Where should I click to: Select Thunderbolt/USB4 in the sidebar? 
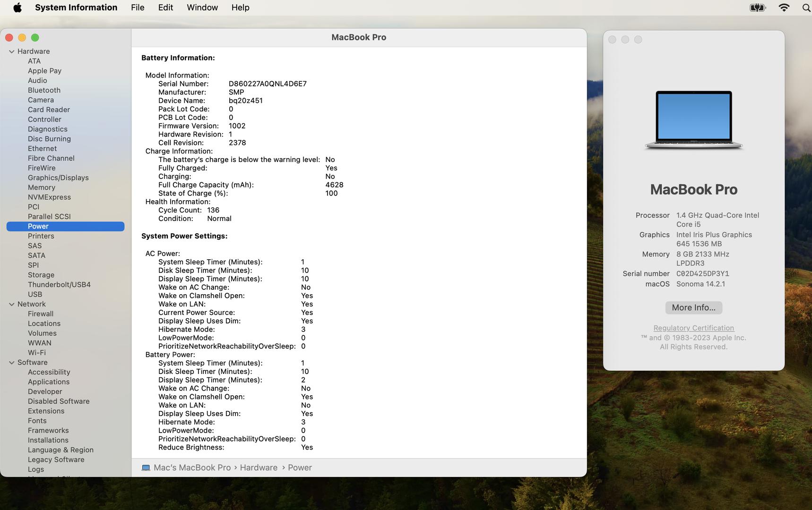tap(59, 285)
